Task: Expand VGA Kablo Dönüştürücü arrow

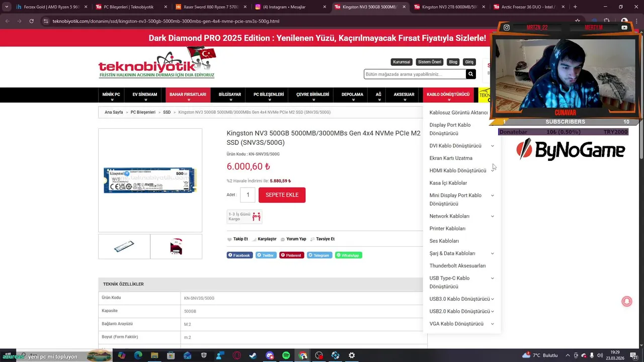Action: click(493, 324)
